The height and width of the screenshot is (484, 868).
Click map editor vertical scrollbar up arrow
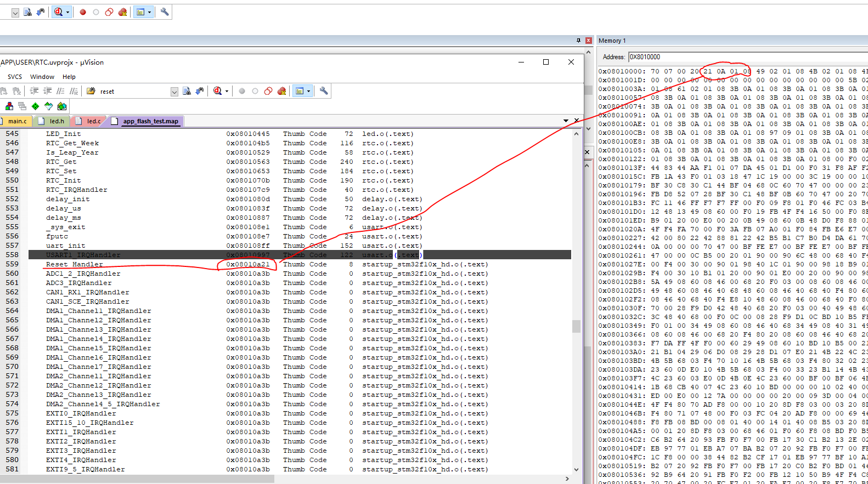point(576,133)
